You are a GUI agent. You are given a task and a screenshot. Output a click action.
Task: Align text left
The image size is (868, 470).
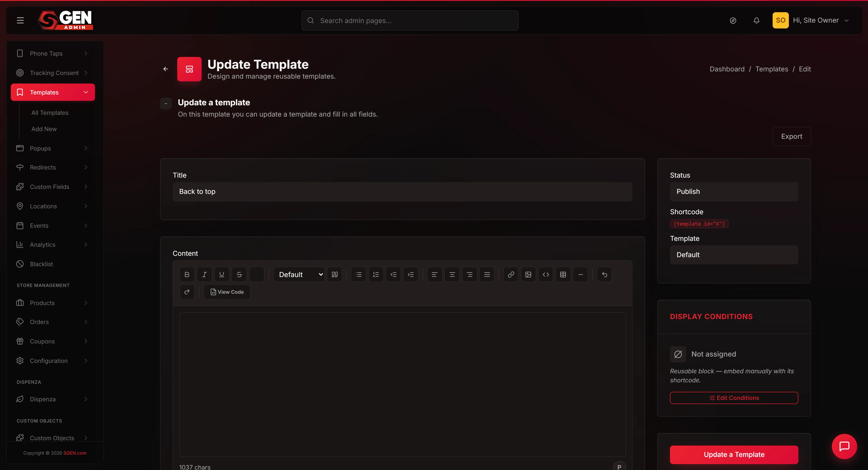(x=435, y=275)
